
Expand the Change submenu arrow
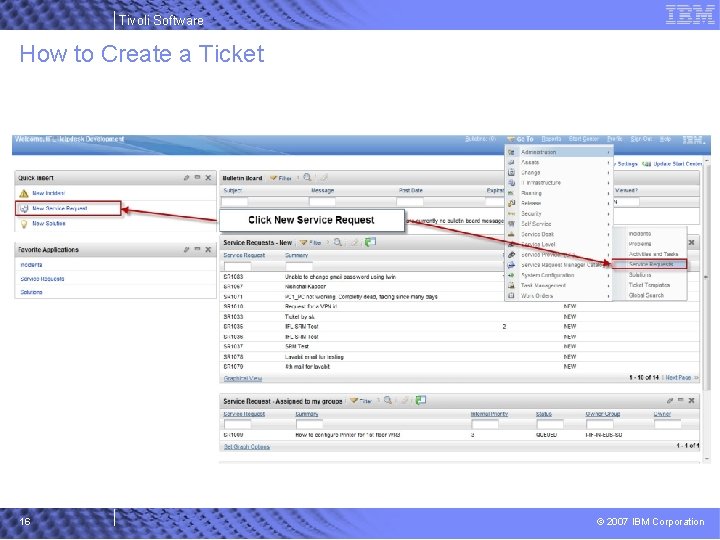pyautogui.click(x=608, y=173)
